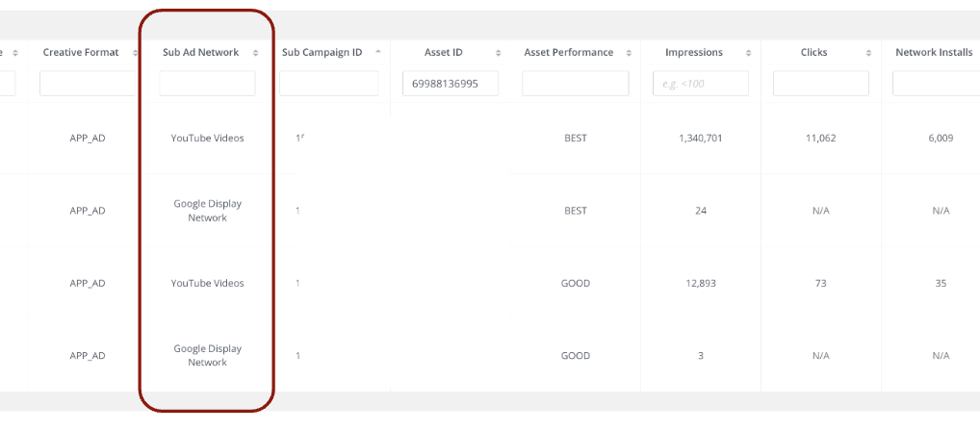
Task: Click the Creative Format filter field
Action: [x=88, y=83]
